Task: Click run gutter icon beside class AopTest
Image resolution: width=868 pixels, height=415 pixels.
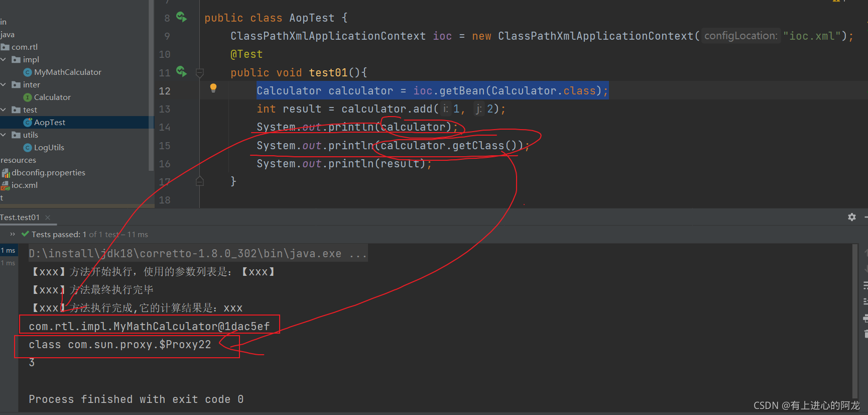Action: click(x=181, y=17)
